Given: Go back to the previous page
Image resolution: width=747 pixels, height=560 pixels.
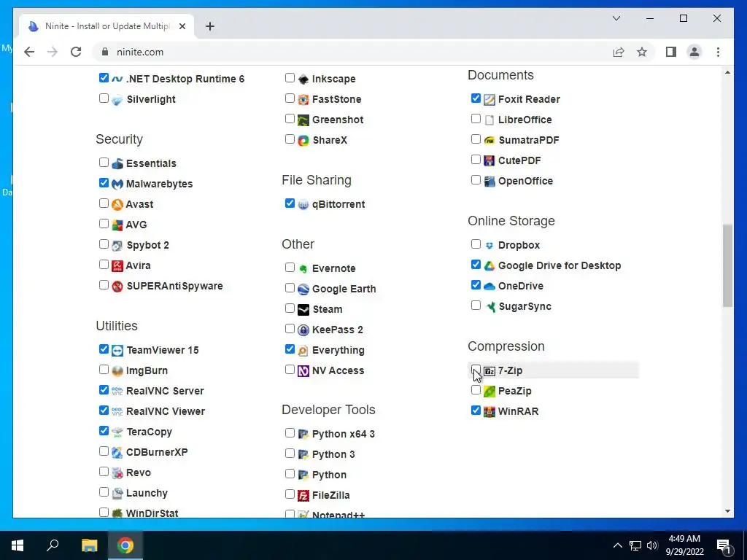Looking at the screenshot, I should click(29, 52).
